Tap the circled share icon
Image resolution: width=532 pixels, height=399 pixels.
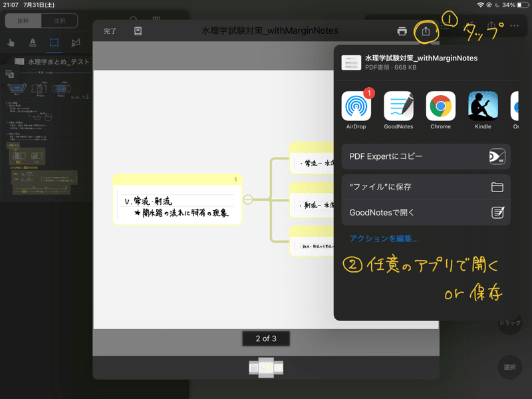pyautogui.click(x=425, y=31)
